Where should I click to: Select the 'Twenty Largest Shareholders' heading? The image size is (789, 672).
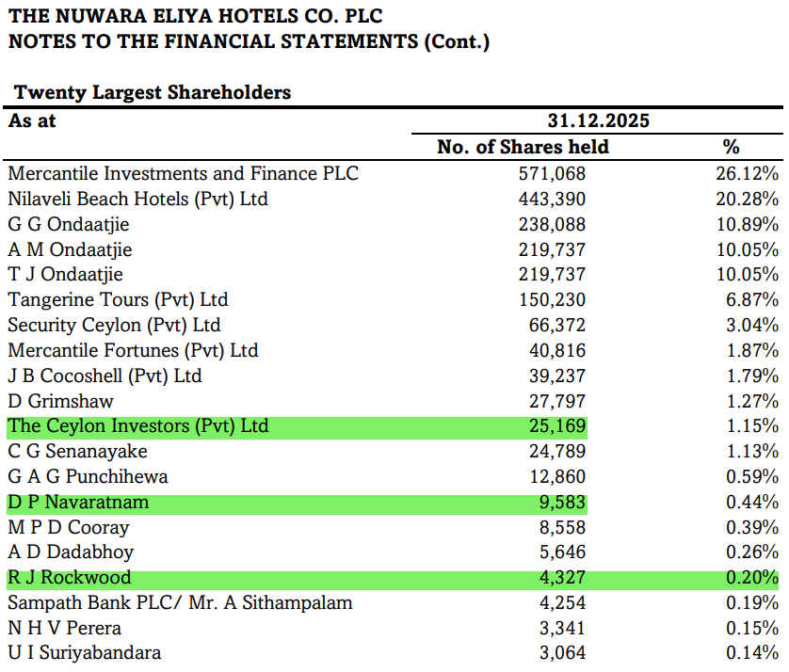[x=153, y=92]
